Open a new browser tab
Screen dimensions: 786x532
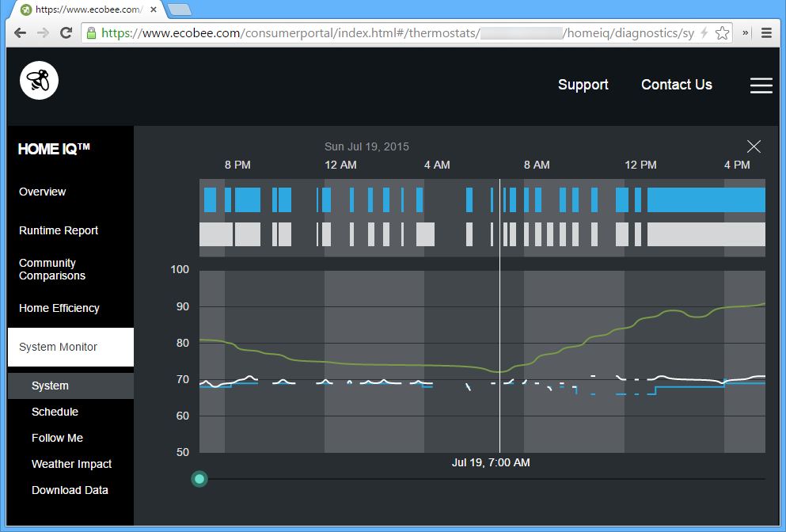(179, 9)
